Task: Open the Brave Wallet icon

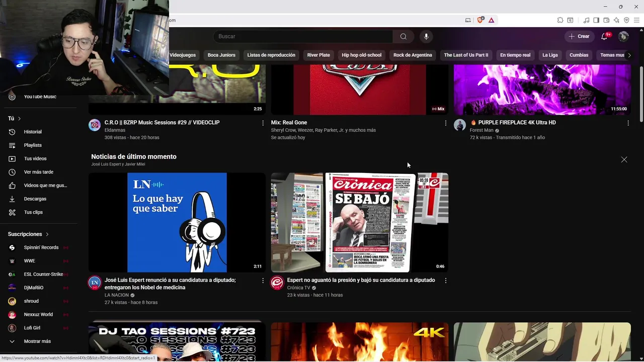Action: tap(606, 20)
